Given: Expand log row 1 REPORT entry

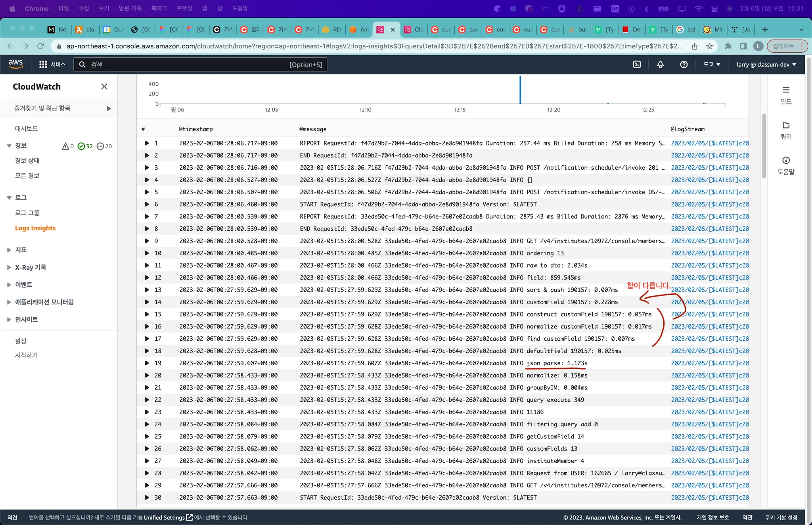Looking at the screenshot, I should pos(147,143).
